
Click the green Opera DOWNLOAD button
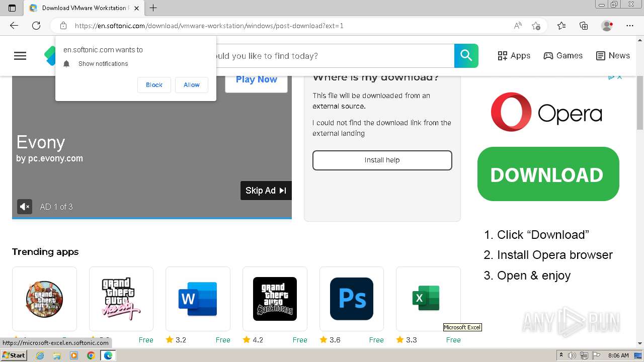(x=548, y=174)
